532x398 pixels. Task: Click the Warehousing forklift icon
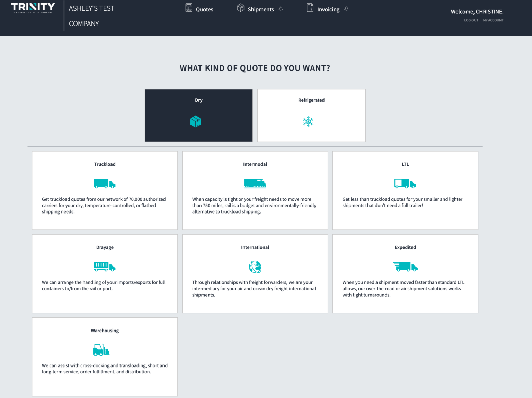point(100,350)
